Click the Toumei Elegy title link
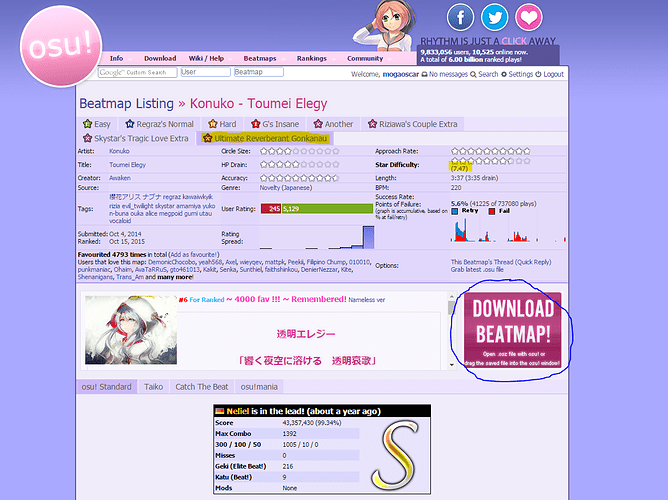Viewport: 668px width, 500px height. [x=127, y=165]
